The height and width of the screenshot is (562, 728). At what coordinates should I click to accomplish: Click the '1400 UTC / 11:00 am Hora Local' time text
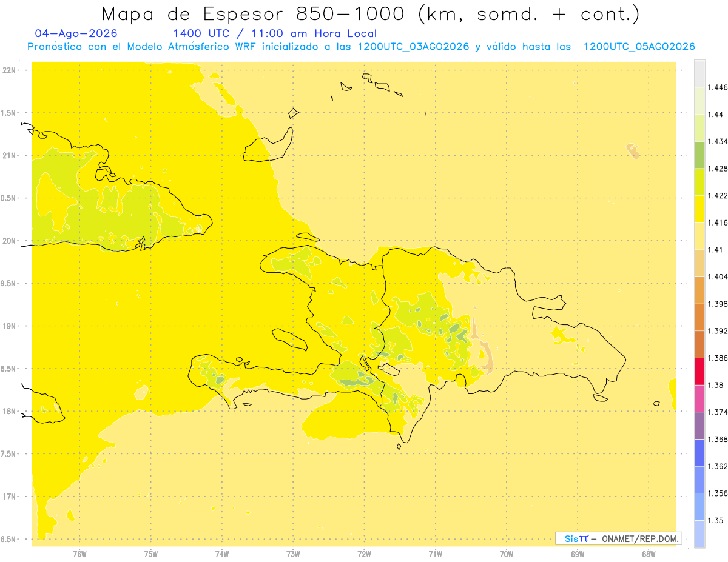275,34
